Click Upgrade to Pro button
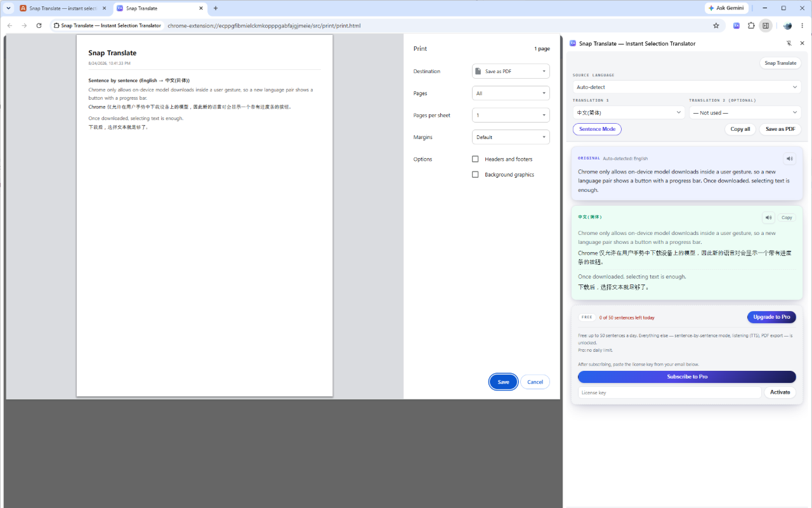 pos(771,317)
